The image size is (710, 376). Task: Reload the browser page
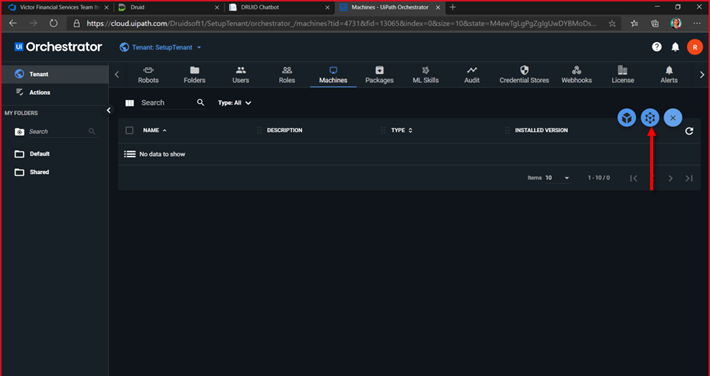[53, 24]
